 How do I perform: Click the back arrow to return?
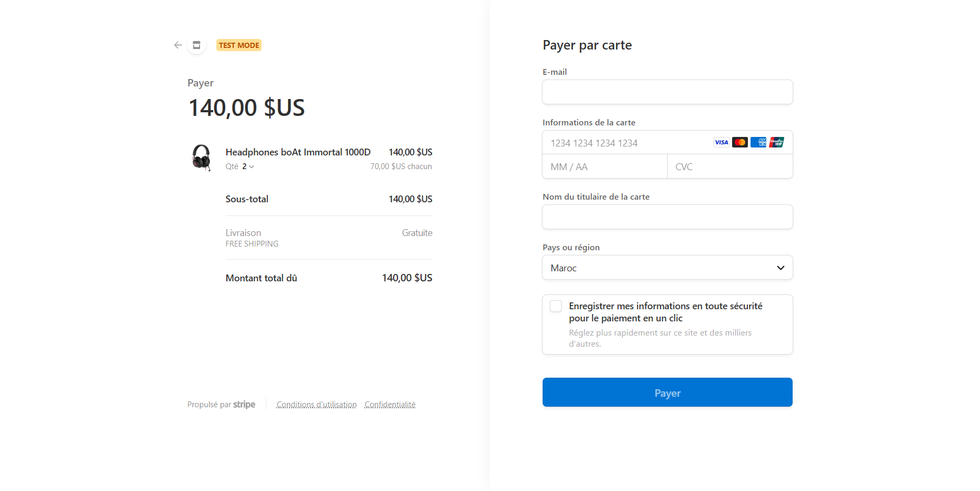tap(178, 45)
